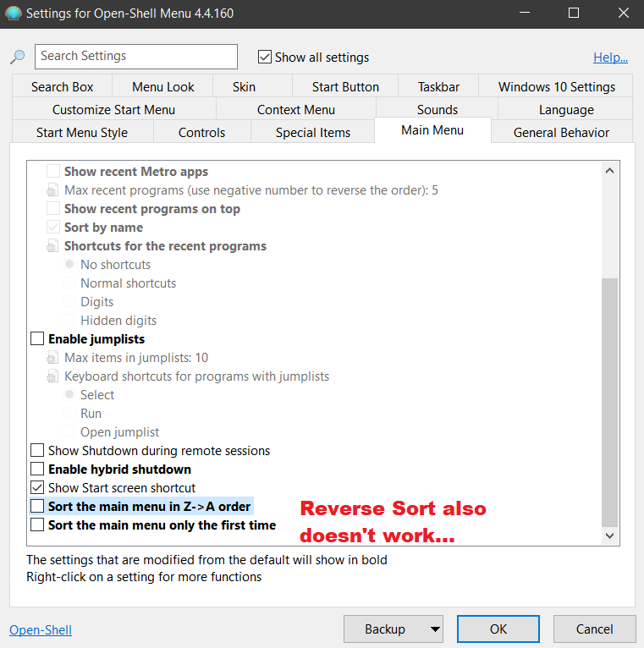This screenshot has height=648, width=644.
Task: Check Show Shutdown during remote sessions
Action: [37, 450]
